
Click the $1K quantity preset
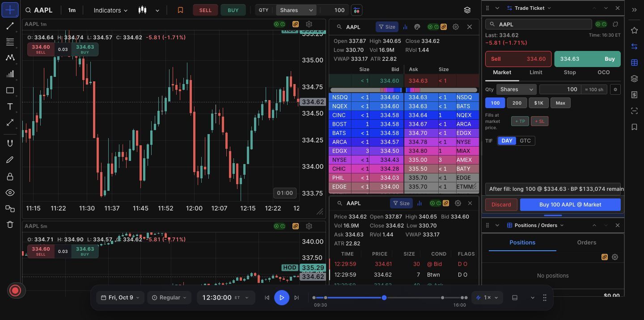(538, 103)
